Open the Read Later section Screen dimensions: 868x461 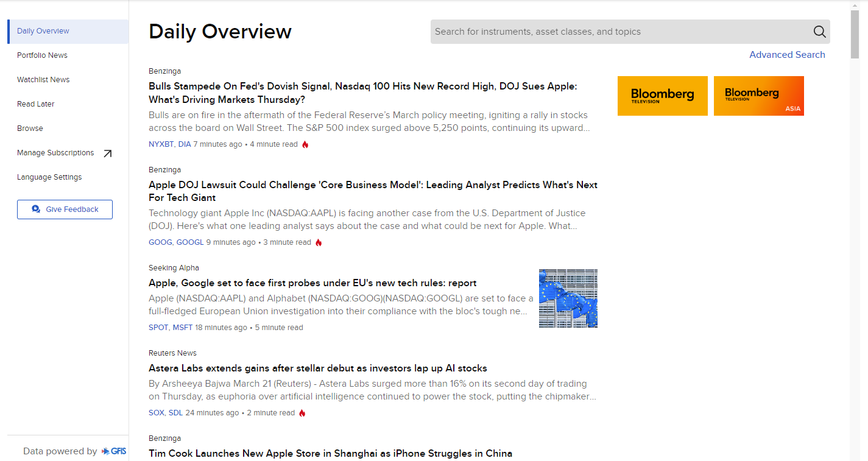tap(35, 104)
